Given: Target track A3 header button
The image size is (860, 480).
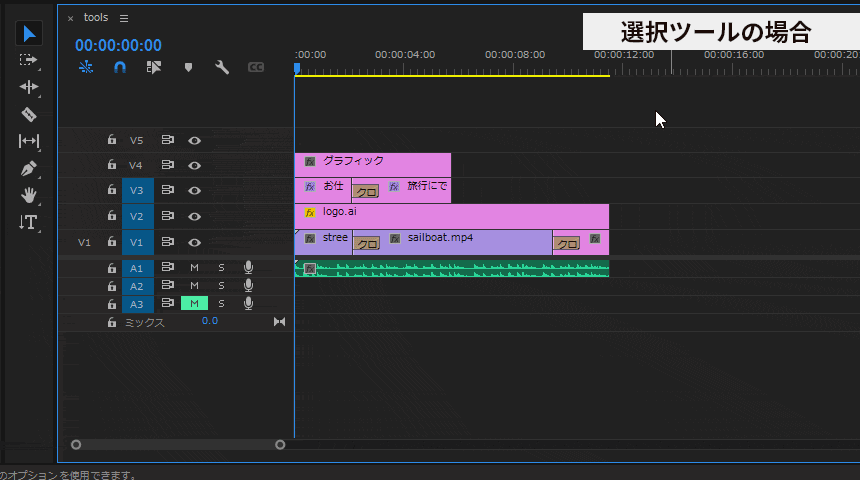Looking at the screenshot, I should pyautogui.click(x=138, y=304).
